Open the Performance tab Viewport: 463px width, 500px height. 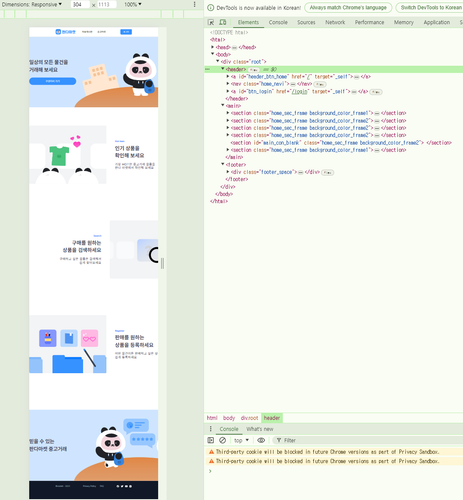point(369,22)
